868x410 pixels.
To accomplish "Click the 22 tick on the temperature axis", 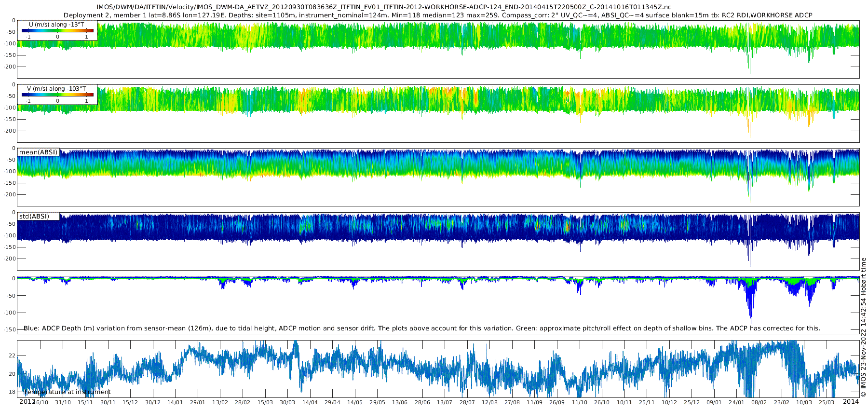I will click(12, 355).
